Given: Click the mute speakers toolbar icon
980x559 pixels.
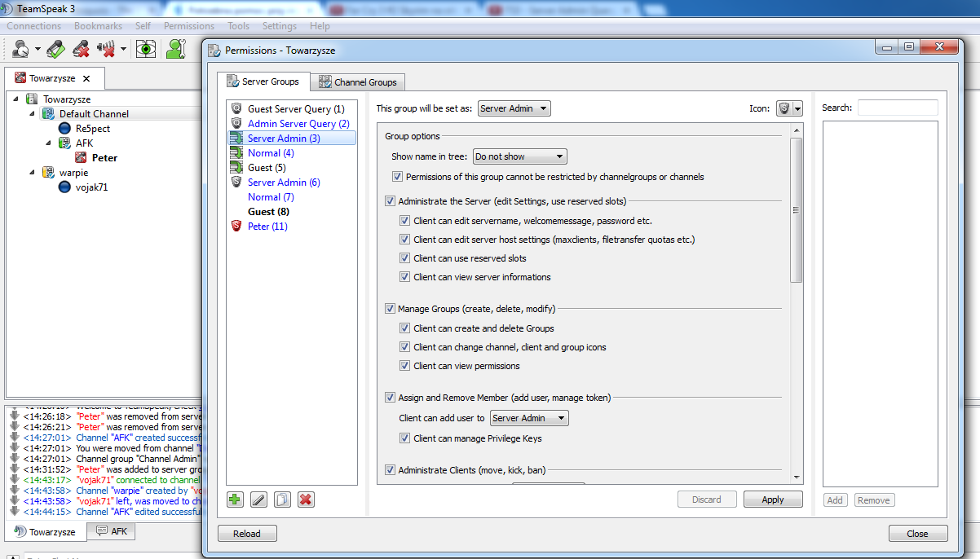Looking at the screenshot, I should click(106, 49).
